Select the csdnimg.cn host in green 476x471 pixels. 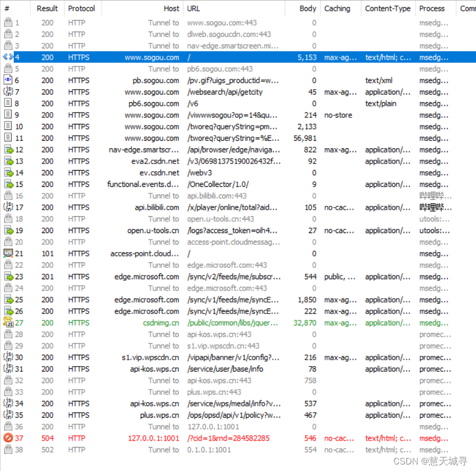tap(161, 323)
